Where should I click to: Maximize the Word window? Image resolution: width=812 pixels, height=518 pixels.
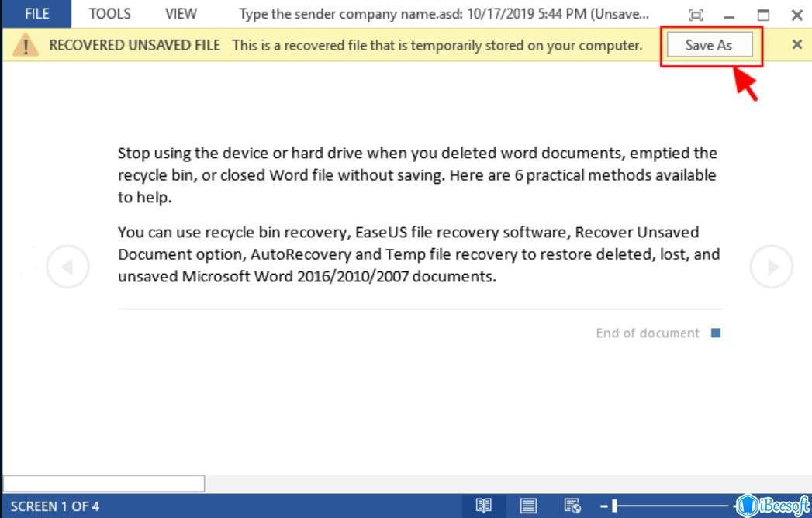tap(763, 15)
